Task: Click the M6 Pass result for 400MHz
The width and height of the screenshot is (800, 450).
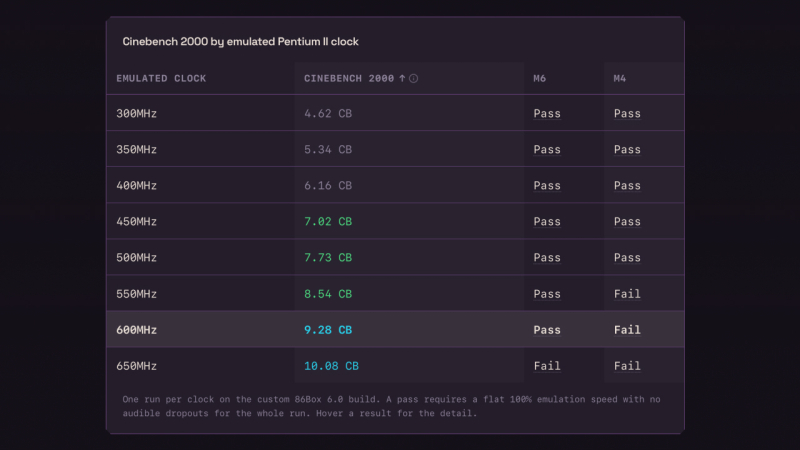Action: (x=547, y=186)
